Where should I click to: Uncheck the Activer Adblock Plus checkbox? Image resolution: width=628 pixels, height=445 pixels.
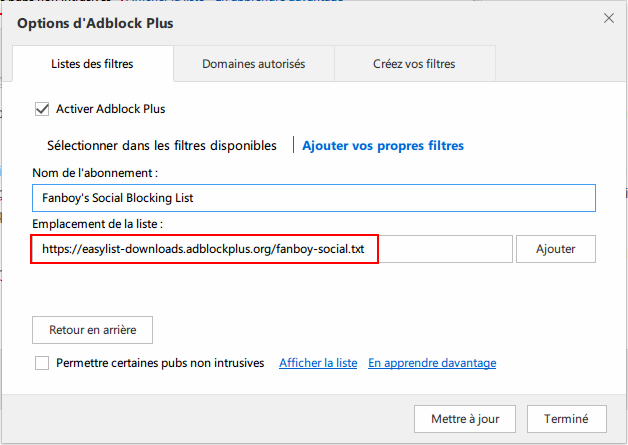tap(42, 109)
